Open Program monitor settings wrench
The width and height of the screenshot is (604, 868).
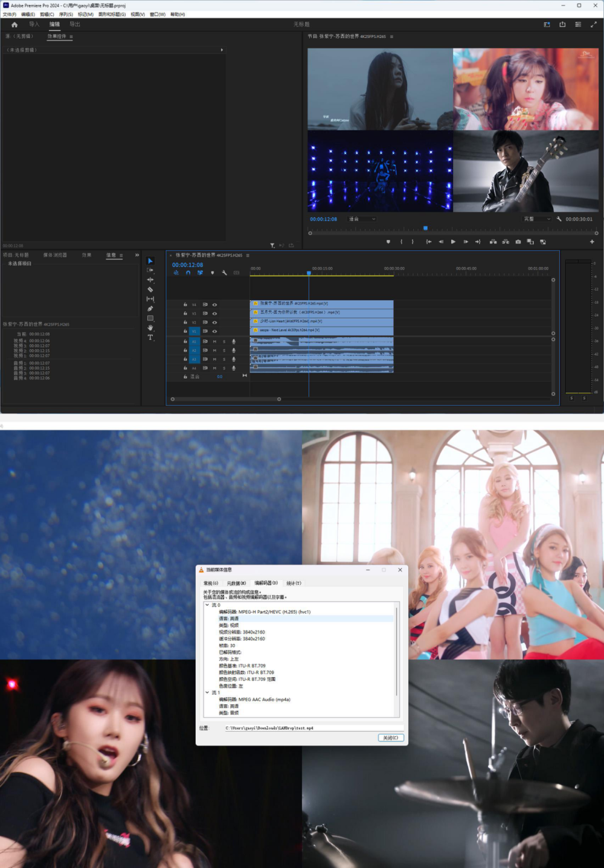pos(559,219)
